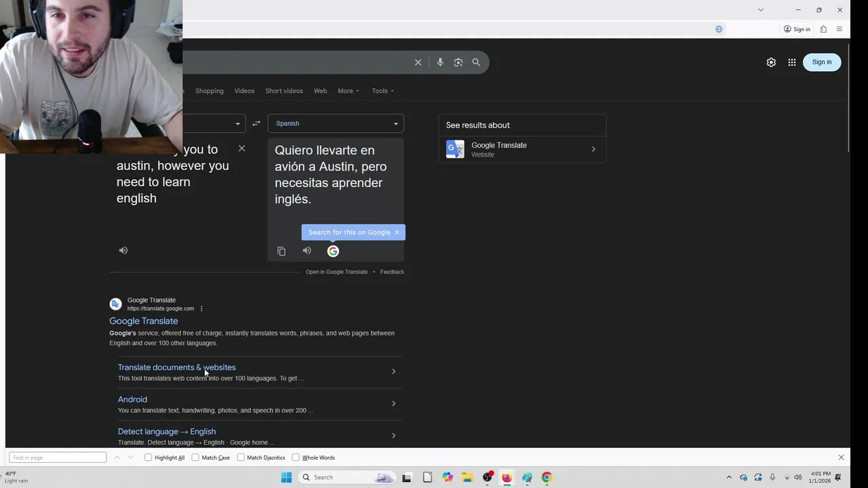Screen dimensions: 868x488
Task: Listen to the English source text
Action: 123,251
